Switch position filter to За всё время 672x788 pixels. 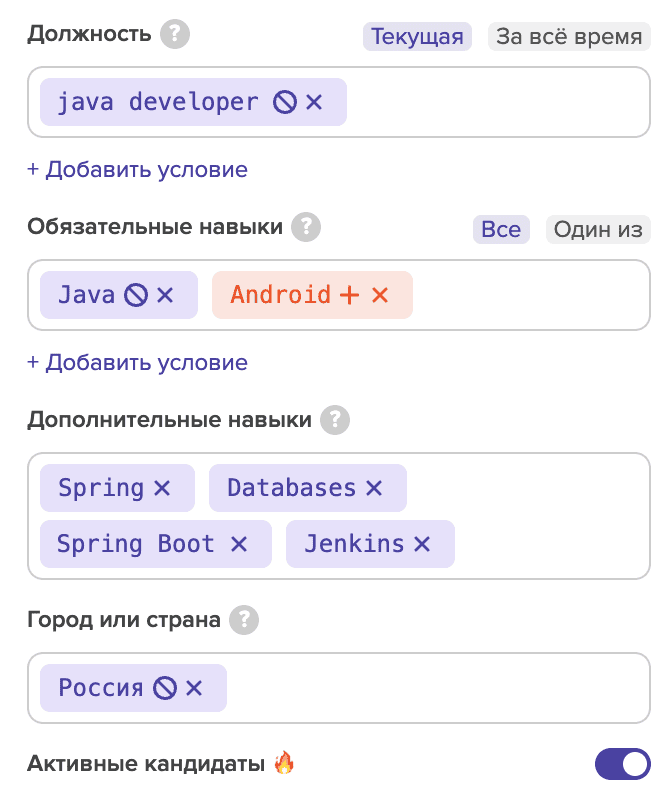pos(569,37)
